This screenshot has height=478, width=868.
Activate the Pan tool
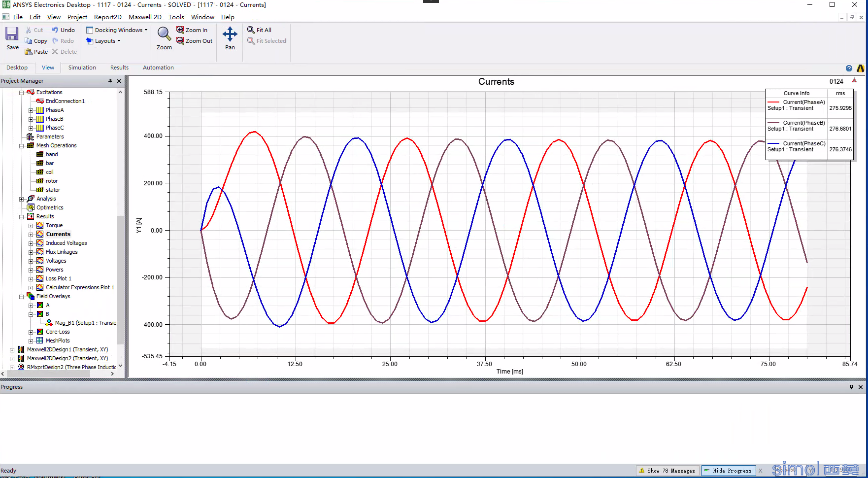point(230,34)
